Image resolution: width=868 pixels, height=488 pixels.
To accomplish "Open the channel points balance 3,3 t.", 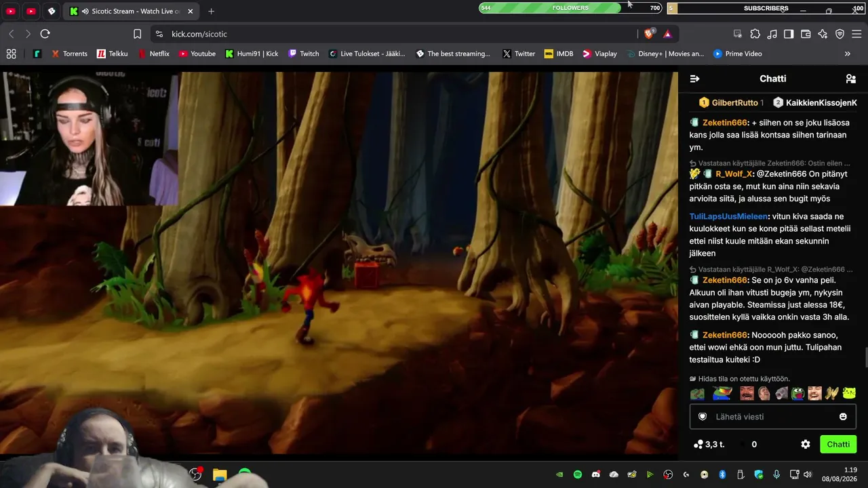I will point(709,445).
